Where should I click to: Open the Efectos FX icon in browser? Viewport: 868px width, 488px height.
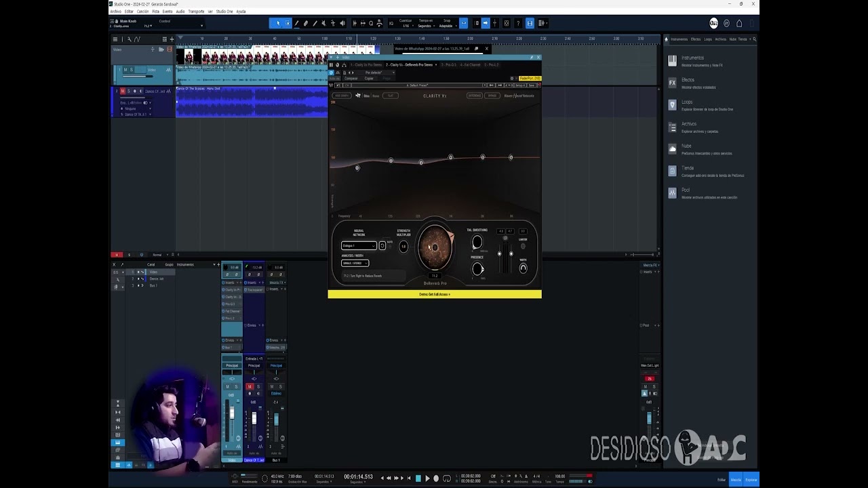(672, 83)
